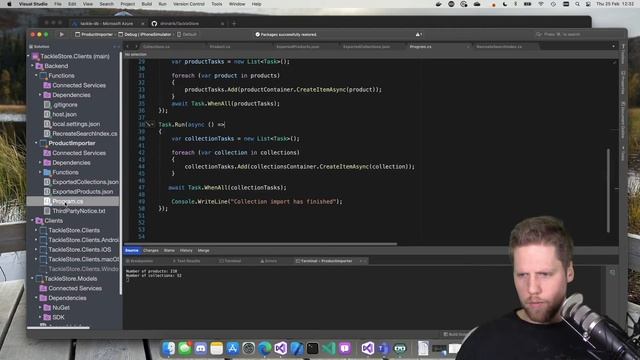Click the 'No selection' breadcrumb
This screenshot has width=640, height=360.
(x=136, y=54)
